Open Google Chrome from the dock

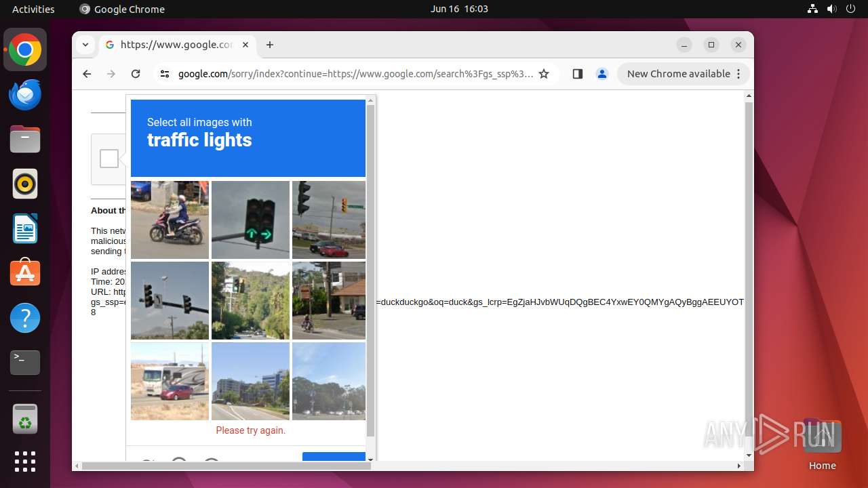25,50
